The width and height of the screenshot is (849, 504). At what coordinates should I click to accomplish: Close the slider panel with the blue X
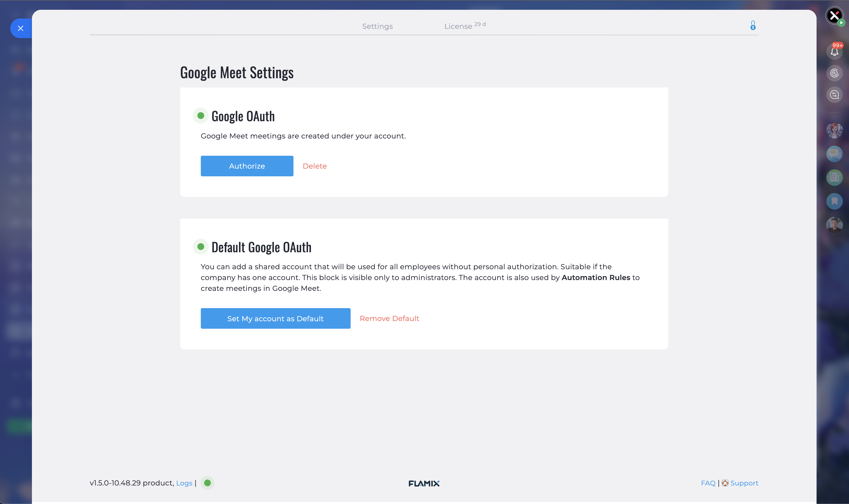[x=20, y=28]
